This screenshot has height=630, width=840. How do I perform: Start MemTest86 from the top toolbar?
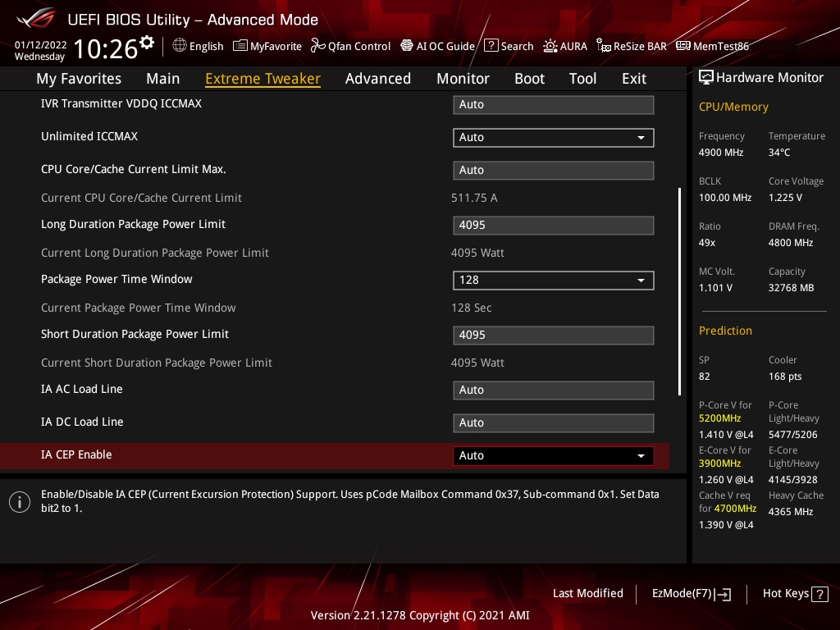(x=683, y=46)
